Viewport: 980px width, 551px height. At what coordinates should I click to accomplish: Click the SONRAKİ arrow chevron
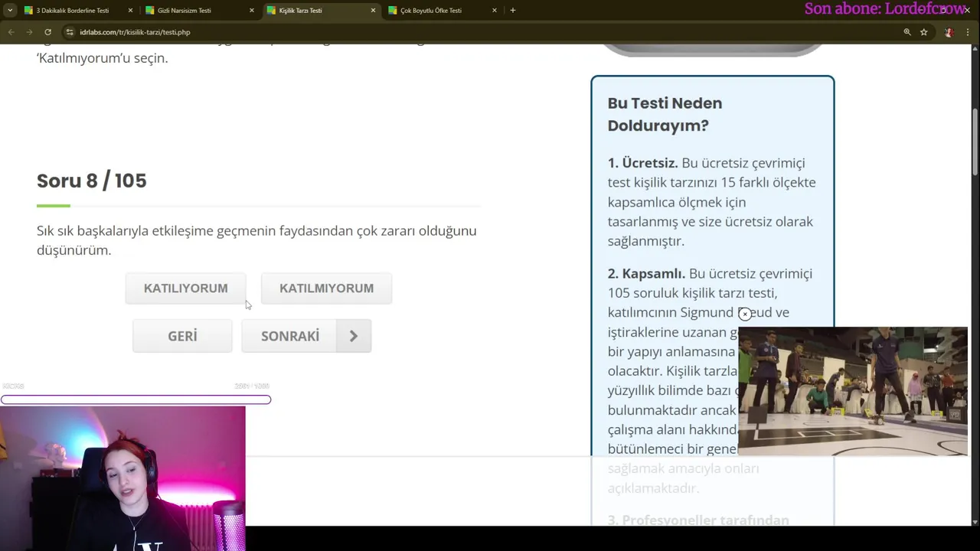click(354, 336)
